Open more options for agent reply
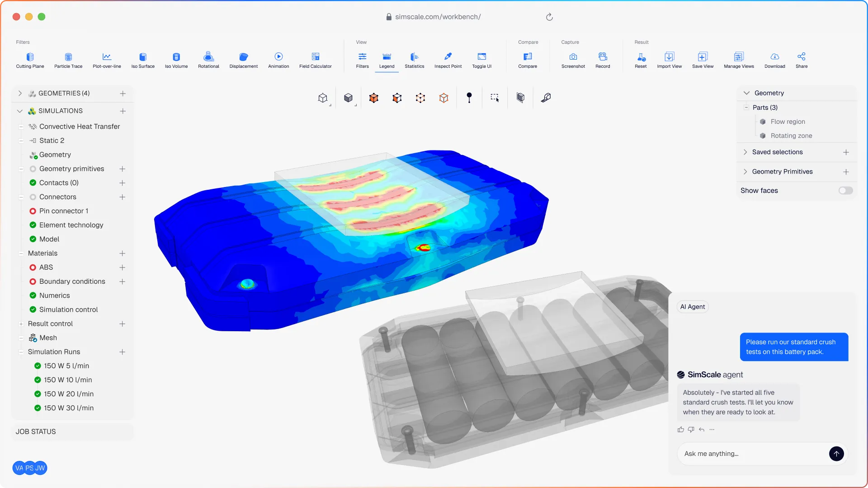The height and width of the screenshot is (488, 868). coord(712,430)
